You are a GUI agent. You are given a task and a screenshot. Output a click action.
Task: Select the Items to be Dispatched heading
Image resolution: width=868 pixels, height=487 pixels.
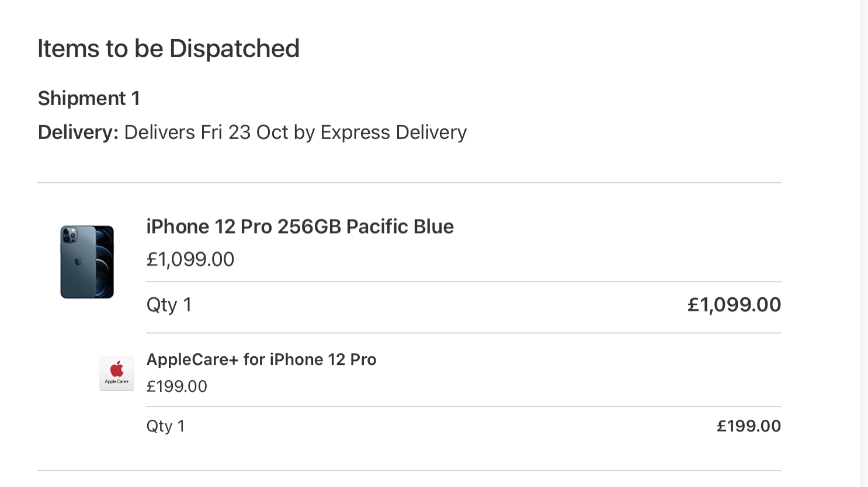tap(168, 48)
